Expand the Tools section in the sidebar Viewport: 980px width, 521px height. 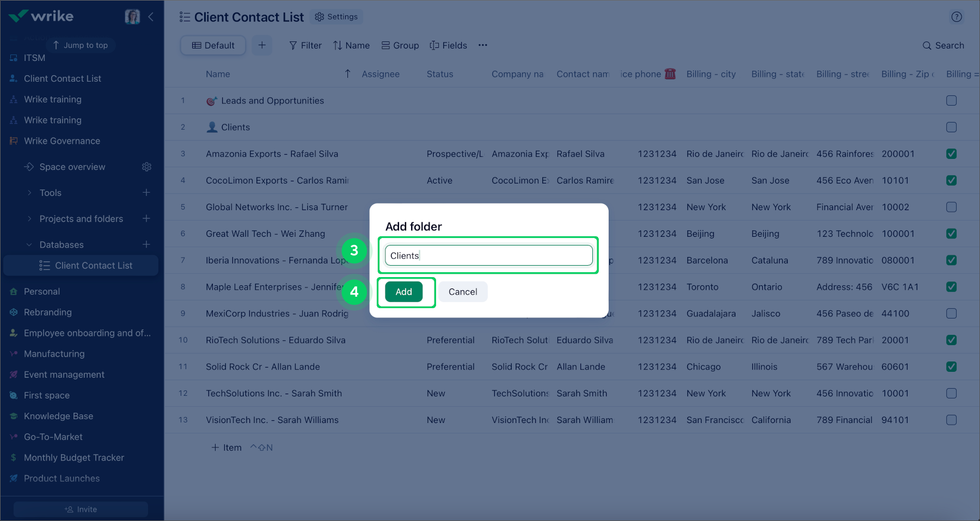[30, 192]
